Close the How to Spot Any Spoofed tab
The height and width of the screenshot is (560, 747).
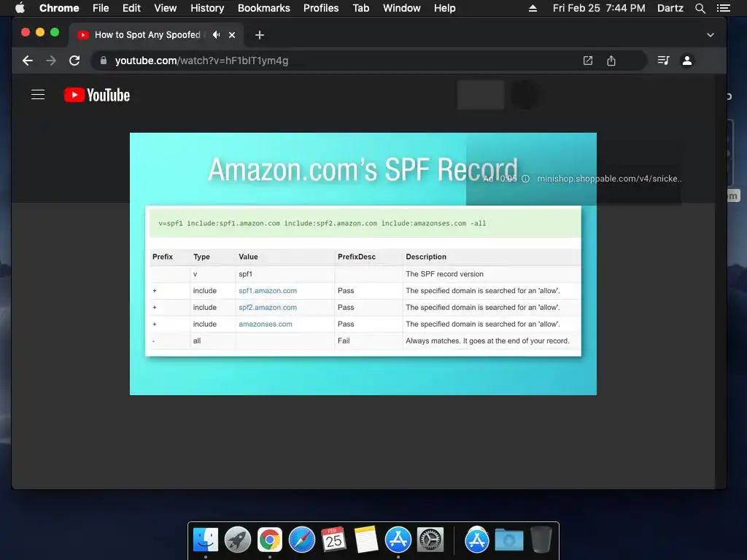coord(232,35)
